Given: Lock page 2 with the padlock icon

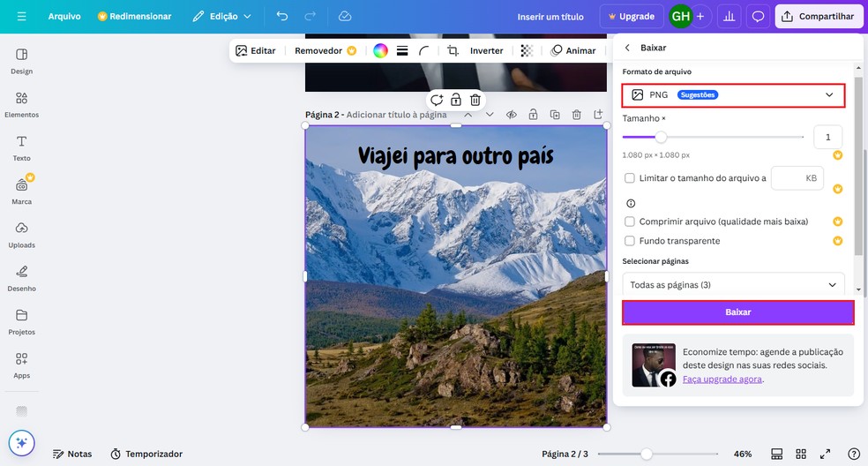Looking at the screenshot, I should [x=533, y=115].
